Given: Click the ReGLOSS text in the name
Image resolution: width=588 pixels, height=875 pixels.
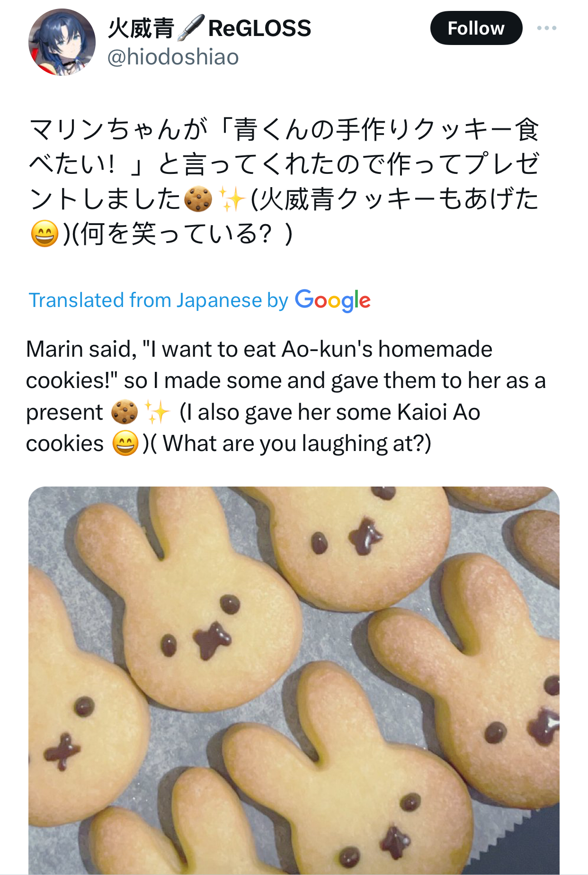Looking at the screenshot, I should click(259, 28).
